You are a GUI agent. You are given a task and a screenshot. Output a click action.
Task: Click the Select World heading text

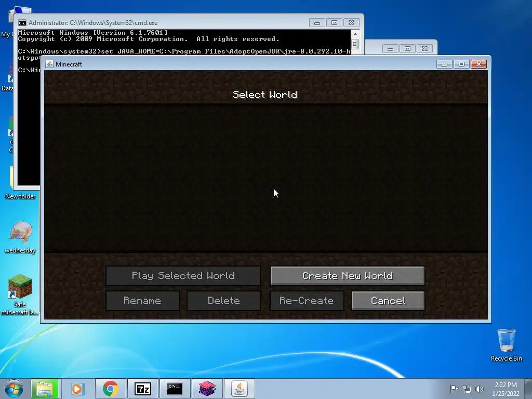(265, 95)
